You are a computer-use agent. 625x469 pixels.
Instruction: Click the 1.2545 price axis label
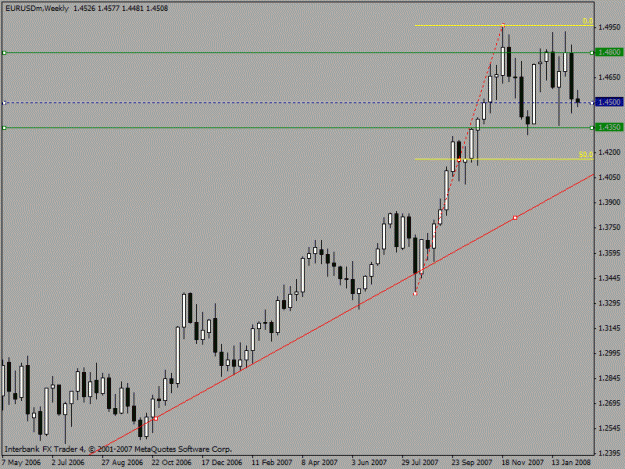pos(610,428)
